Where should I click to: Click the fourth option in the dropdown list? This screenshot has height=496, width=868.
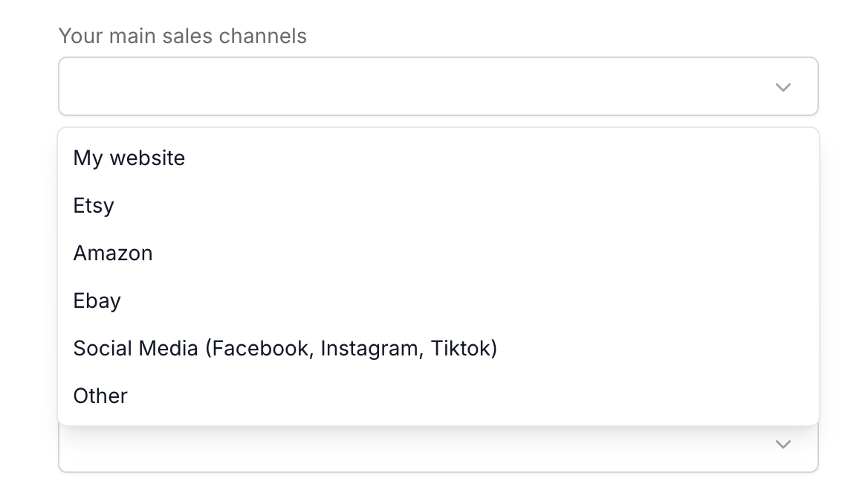click(x=97, y=300)
